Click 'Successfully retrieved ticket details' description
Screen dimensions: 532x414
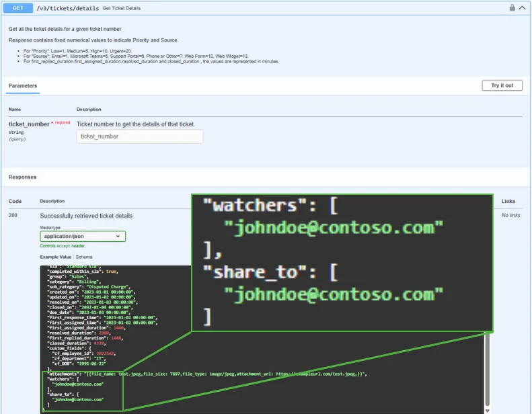86,216
